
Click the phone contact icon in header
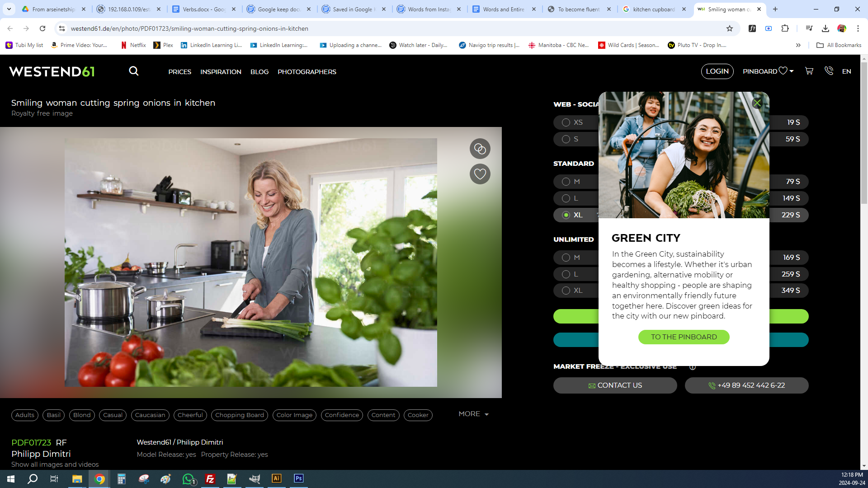tap(829, 71)
